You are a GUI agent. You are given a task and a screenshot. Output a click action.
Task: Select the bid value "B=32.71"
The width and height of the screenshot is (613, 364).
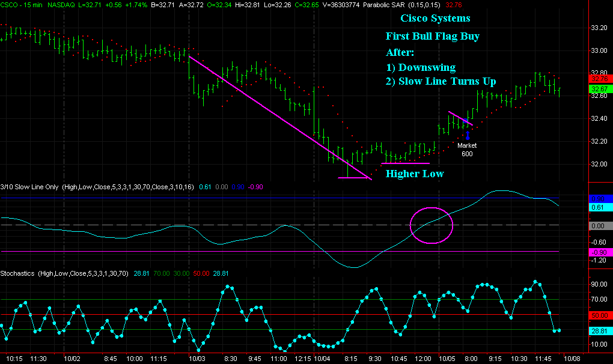point(162,5)
